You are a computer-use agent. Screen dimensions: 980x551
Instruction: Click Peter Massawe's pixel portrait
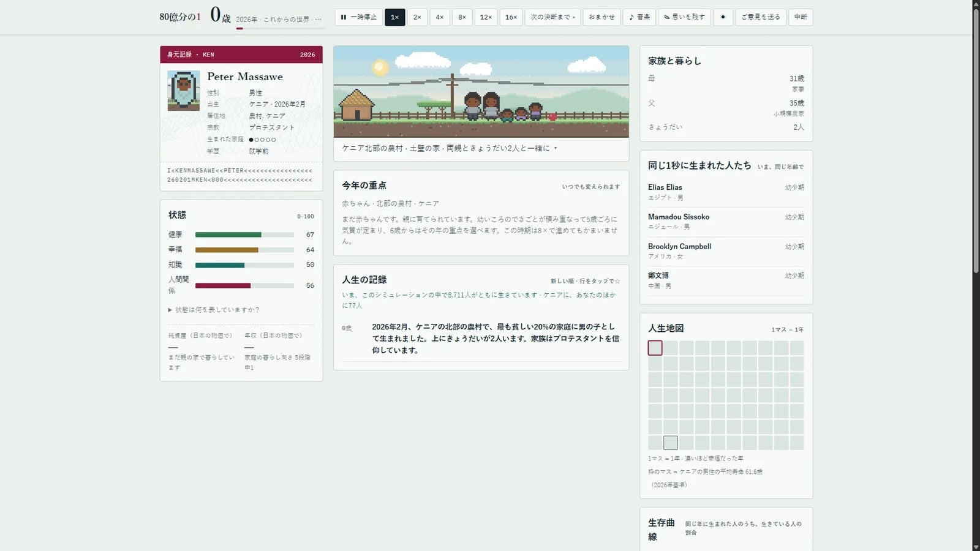[184, 91]
